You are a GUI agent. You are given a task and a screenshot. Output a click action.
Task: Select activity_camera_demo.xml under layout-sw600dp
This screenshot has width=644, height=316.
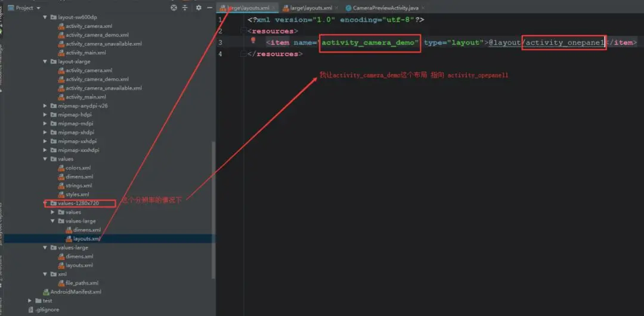tap(97, 35)
